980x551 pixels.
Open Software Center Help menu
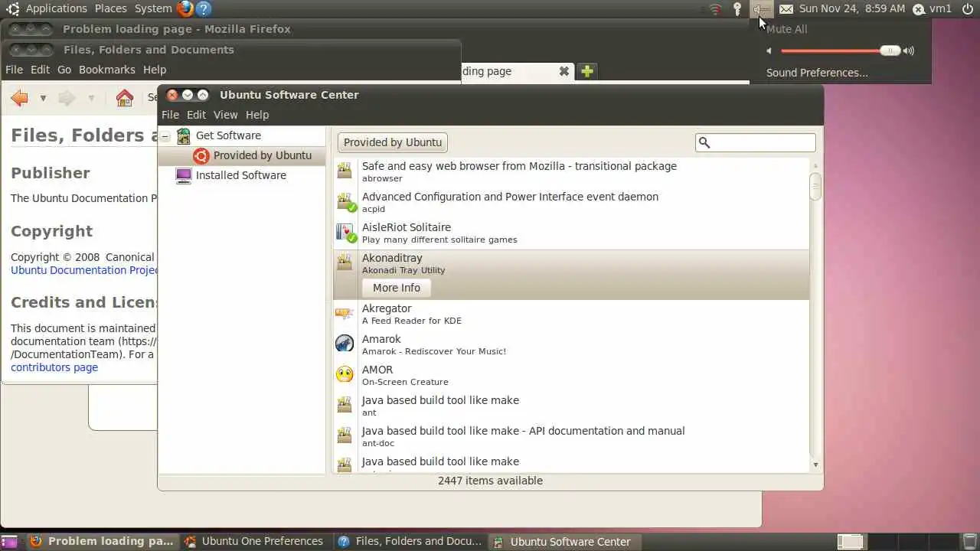pyautogui.click(x=257, y=115)
